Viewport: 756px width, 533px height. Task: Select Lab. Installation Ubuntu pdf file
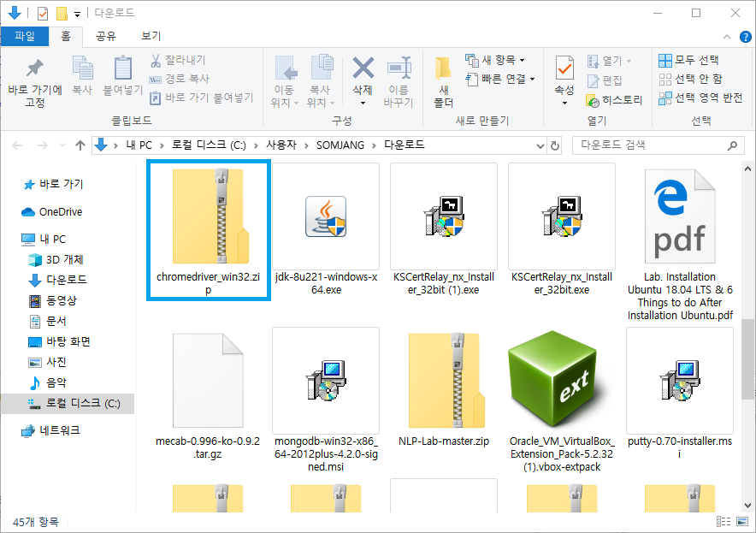[x=680, y=243]
